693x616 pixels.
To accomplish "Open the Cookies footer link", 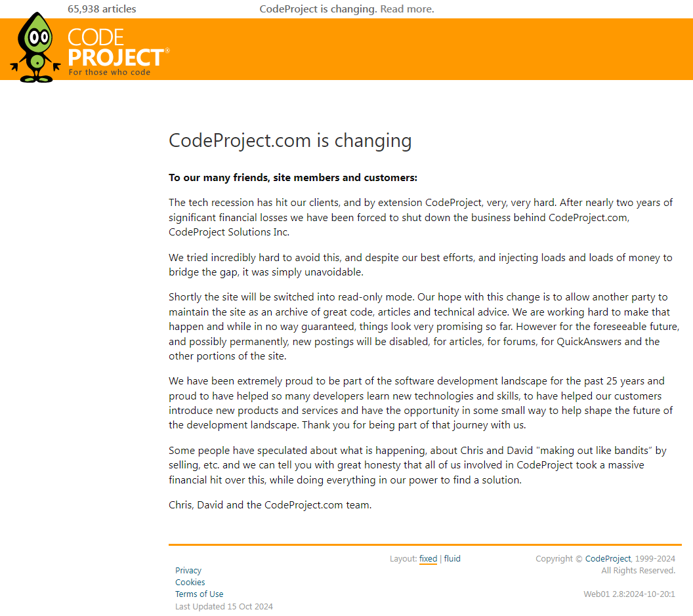I will coord(190,583).
